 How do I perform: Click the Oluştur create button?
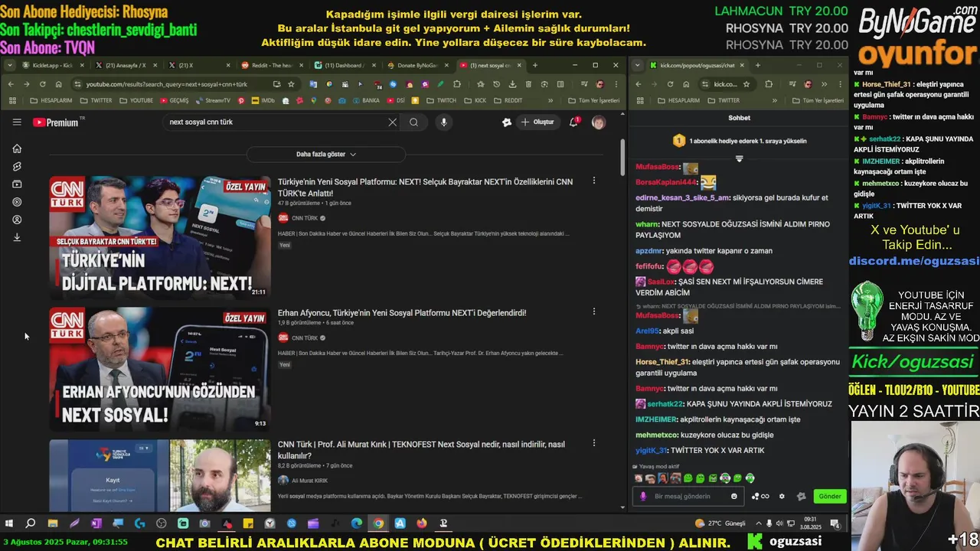tap(537, 122)
